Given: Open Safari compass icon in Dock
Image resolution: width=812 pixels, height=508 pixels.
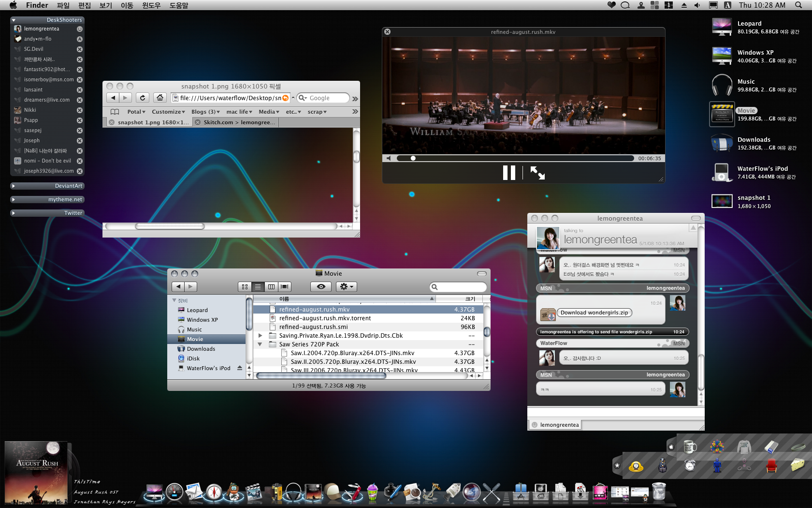Looking at the screenshot, I should (214, 492).
